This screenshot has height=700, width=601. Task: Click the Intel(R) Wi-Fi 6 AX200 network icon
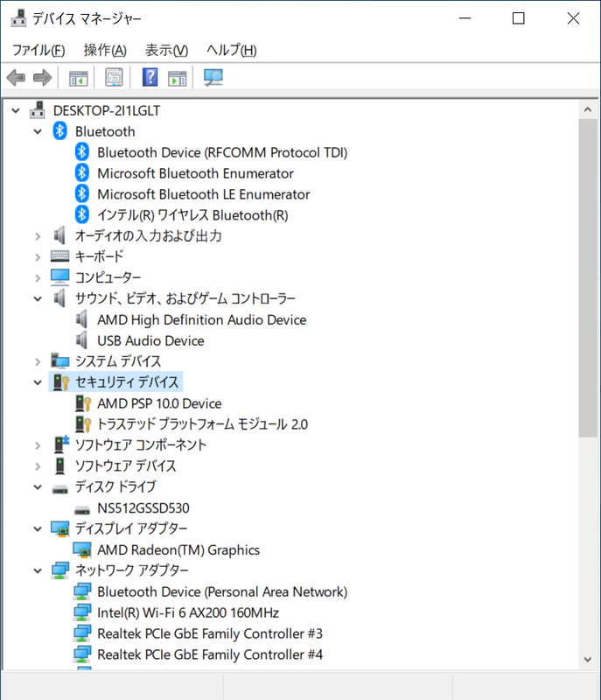pos(82,612)
